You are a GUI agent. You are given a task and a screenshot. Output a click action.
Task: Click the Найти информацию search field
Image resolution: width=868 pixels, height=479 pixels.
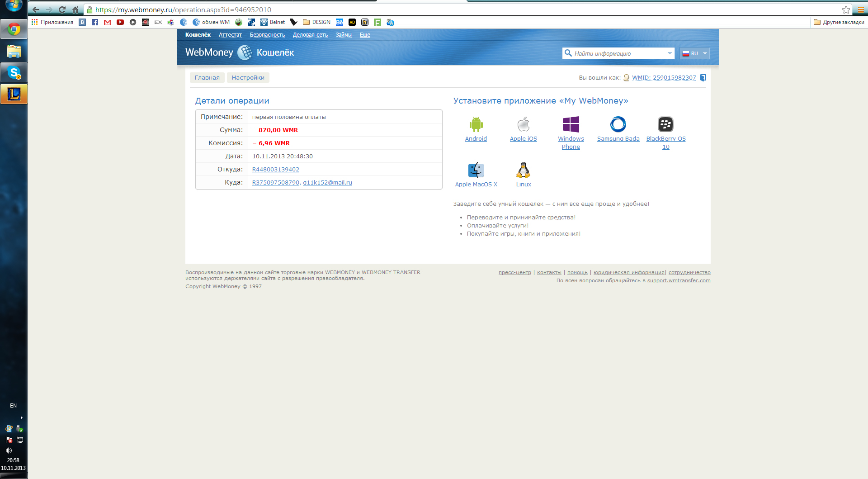618,53
